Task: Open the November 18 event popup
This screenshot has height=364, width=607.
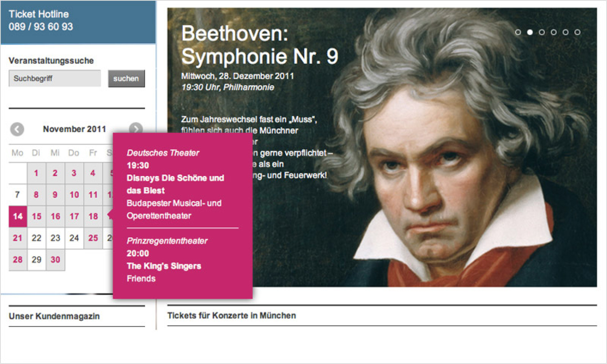Action: point(93,216)
